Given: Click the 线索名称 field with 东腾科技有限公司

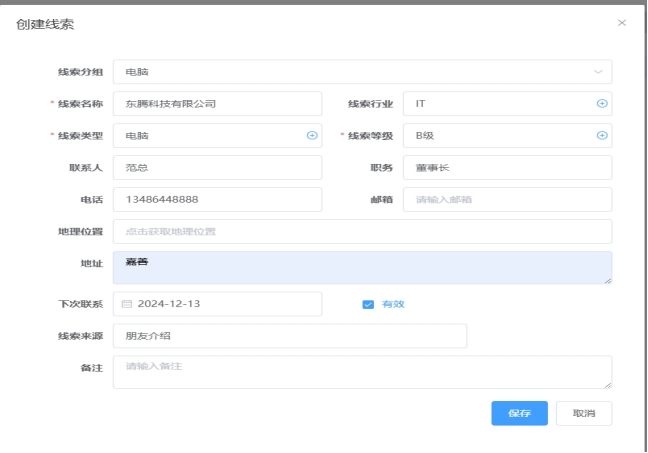Looking at the screenshot, I should (x=217, y=104).
